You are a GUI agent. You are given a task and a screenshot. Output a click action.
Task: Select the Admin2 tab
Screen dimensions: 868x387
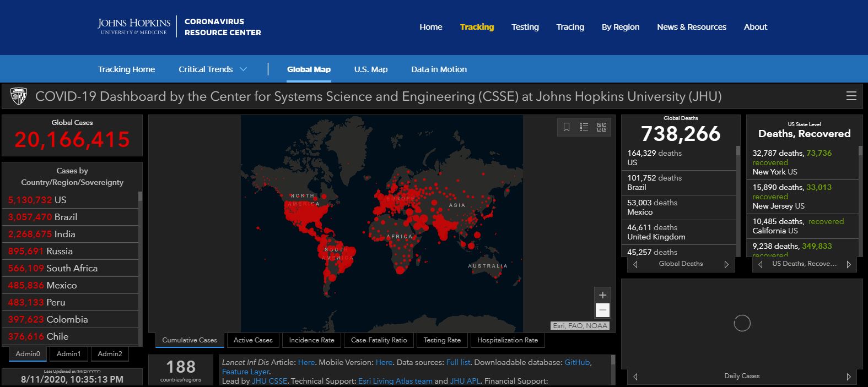[x=110, y=354]
